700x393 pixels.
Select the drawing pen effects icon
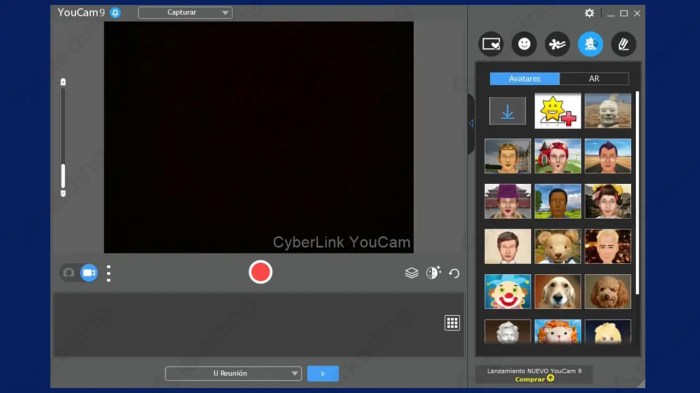(x=623, y=44)
